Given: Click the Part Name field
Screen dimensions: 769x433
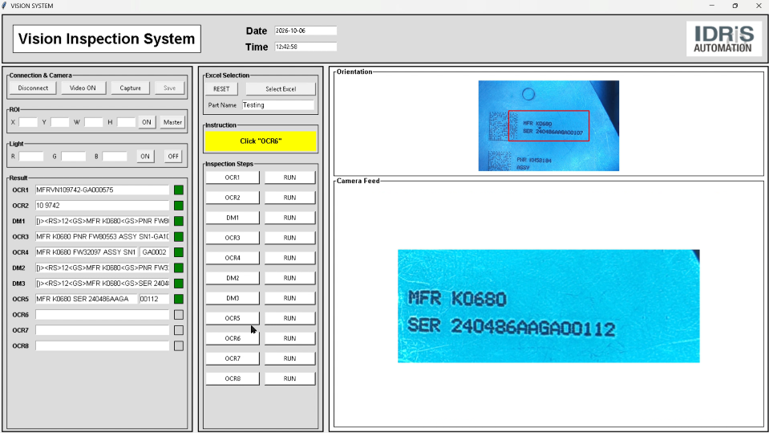Looking at the screenshot, I should 278,105.
